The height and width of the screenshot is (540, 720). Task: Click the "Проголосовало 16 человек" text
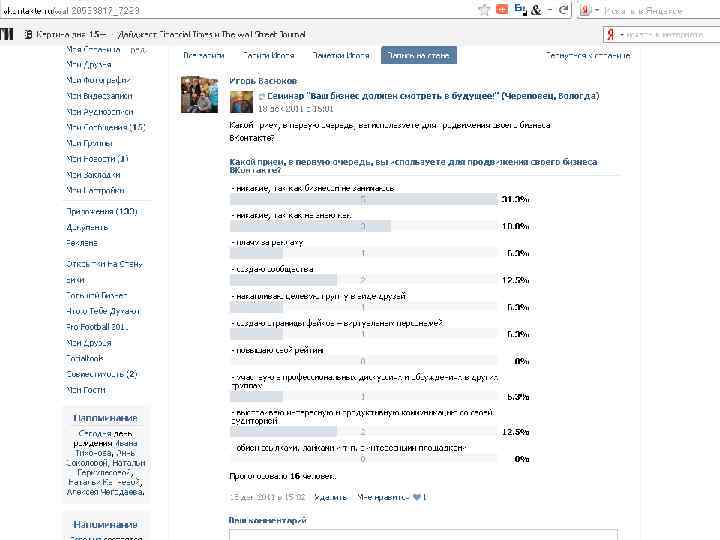tap(282, 476)
